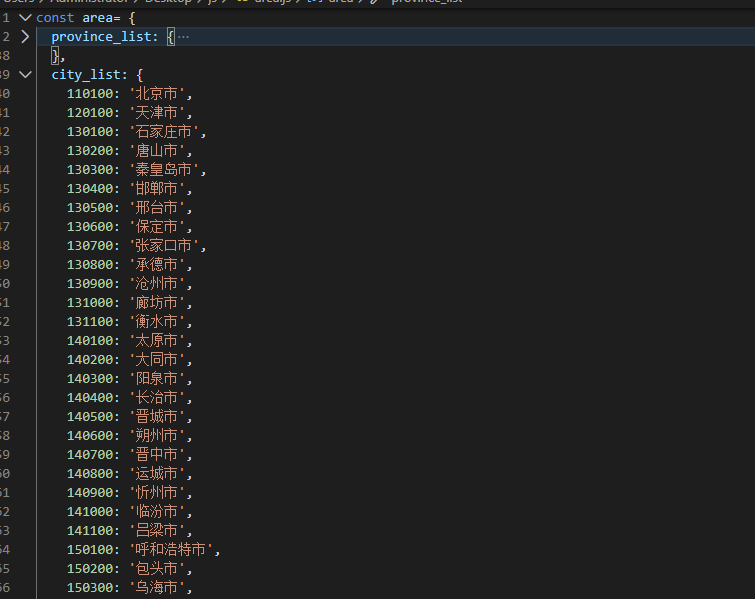Click the string '邯郸市'
755x599 pixels.
click(157, 189)
